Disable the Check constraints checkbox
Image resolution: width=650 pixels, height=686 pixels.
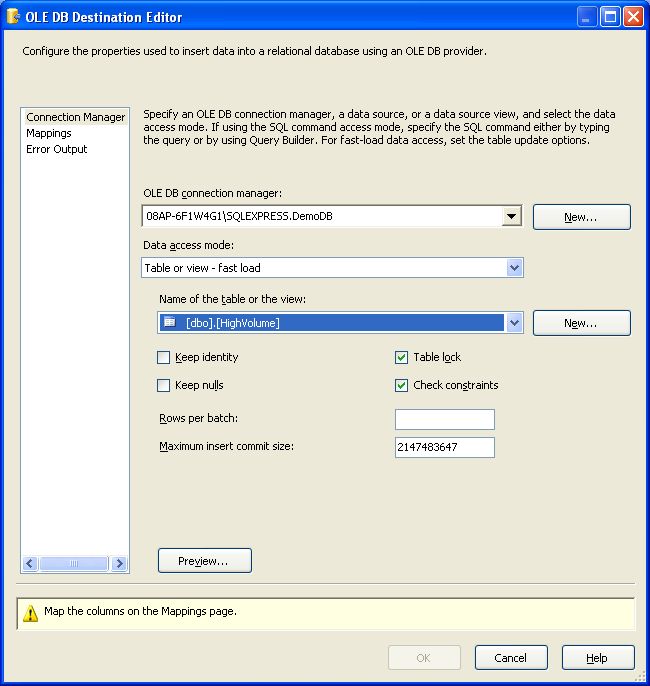click(x=402, y=385)
